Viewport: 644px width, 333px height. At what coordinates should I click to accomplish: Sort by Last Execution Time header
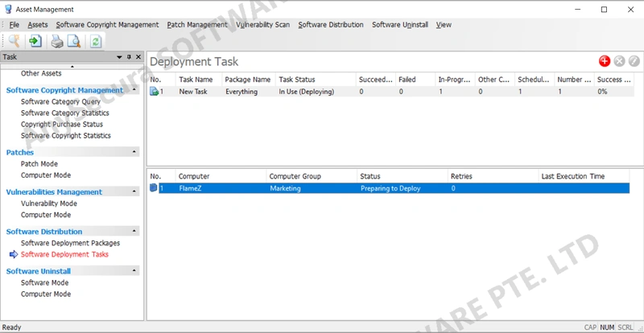pyautogui.click(x=583, y=176)
